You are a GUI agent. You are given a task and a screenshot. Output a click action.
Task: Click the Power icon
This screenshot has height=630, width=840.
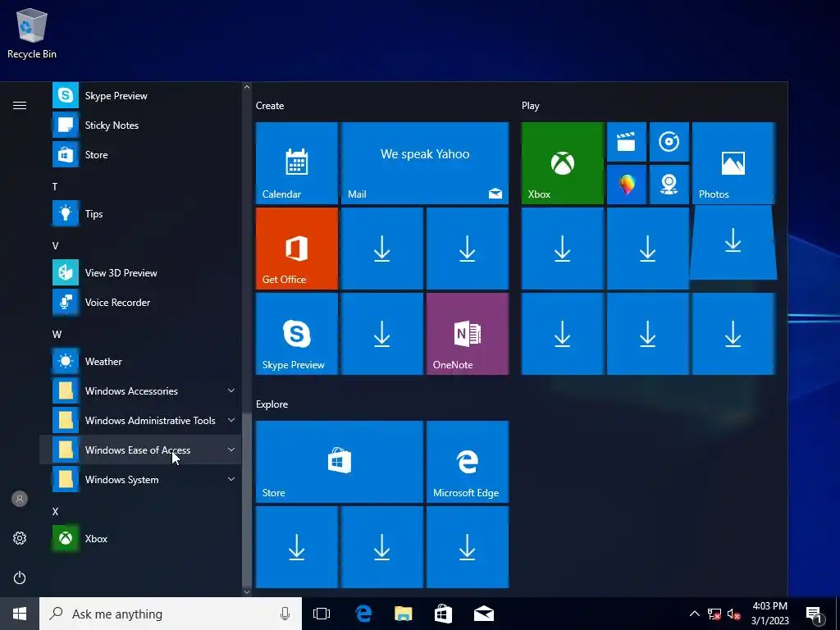pos(20,578)
